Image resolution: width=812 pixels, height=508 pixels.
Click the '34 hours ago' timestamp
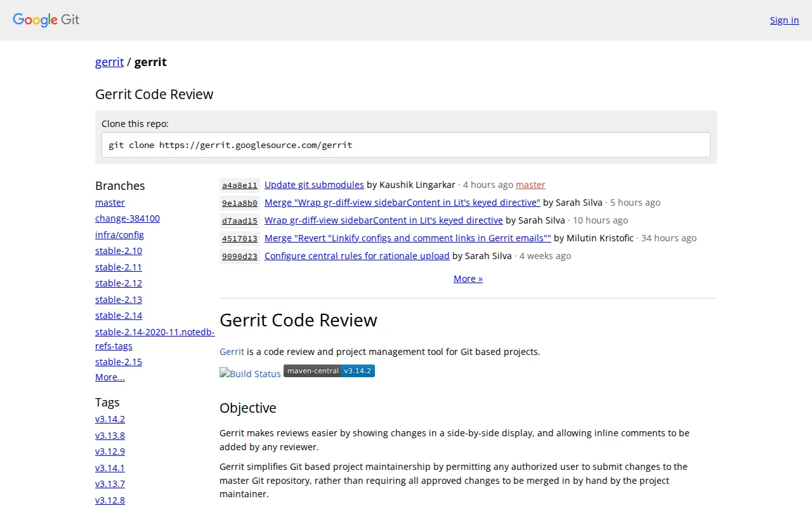pyautogui.click(x=669, y=237)
